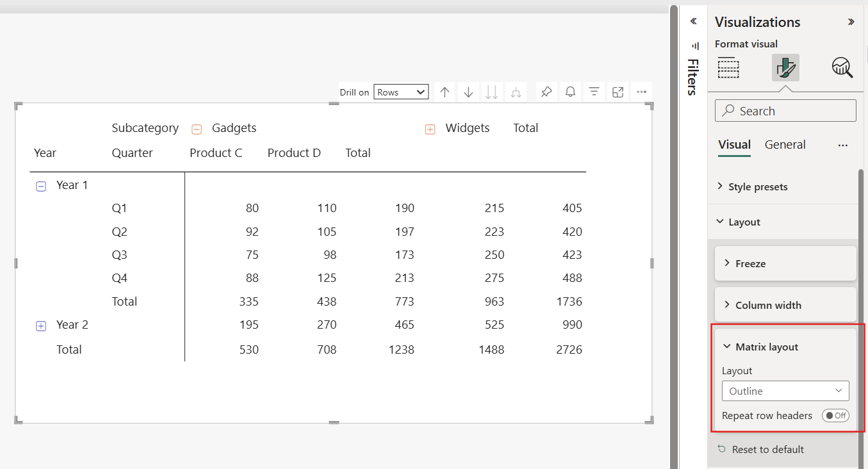868x469 pixels.
Task: Click inside the Search format box
Action: (785, 111)
